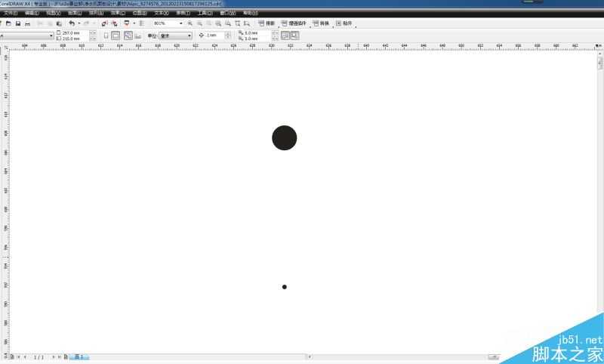The height and width of the screenshot is (364, 604).
Task: Save the document using the disk icon
Action: (x=17, y=23)
